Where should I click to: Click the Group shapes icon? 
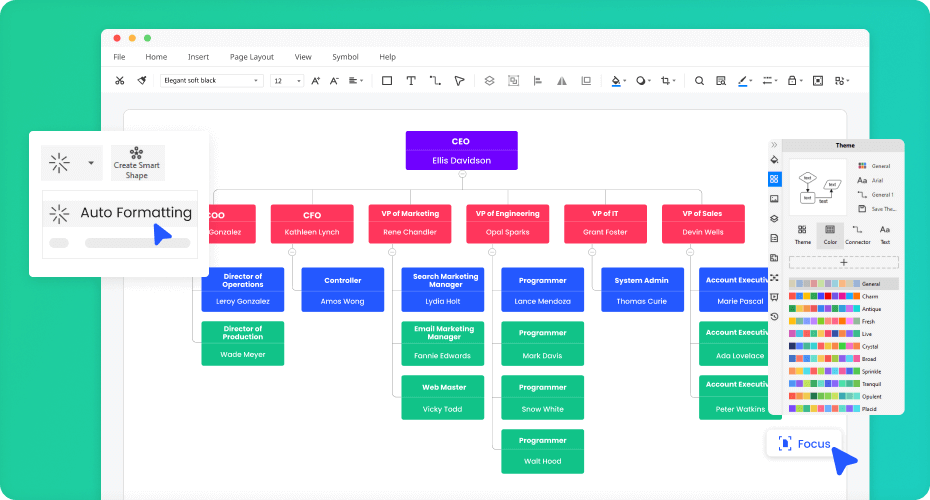514,81
